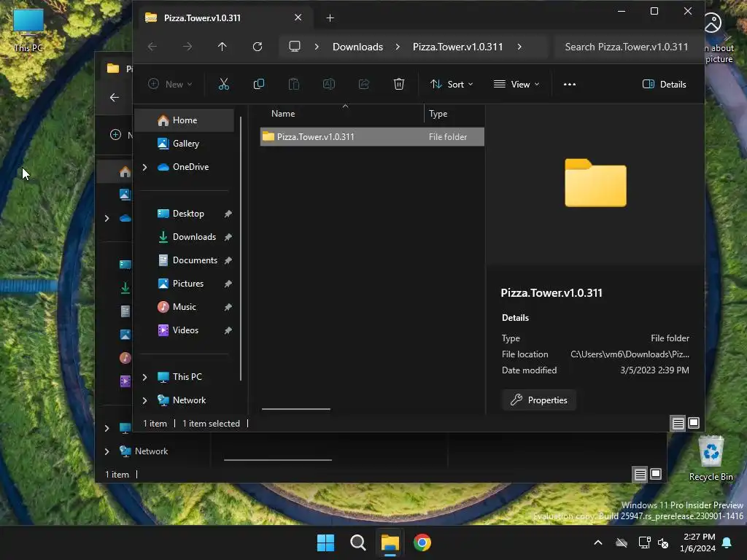The image size is (747, 560).
Task: Click the Rename icon in toolbar
Action: click(329, 85)
